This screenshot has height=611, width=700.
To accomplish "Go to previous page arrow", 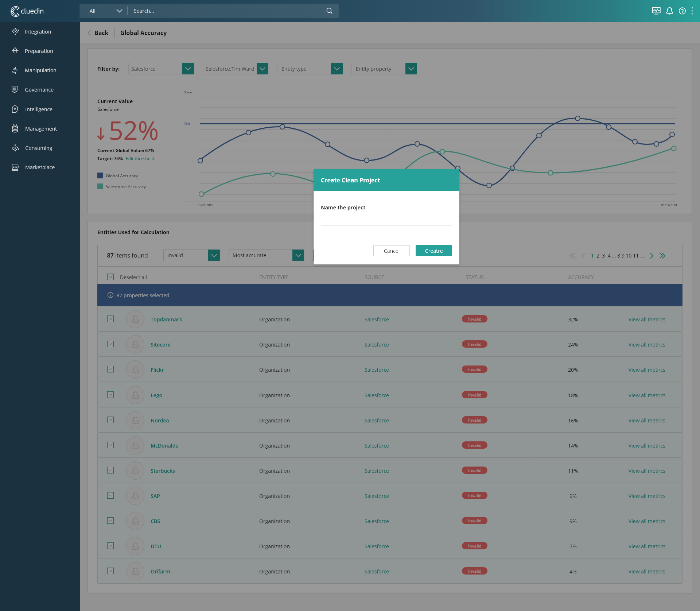I will pyautogui.click(x=583, y=256).
